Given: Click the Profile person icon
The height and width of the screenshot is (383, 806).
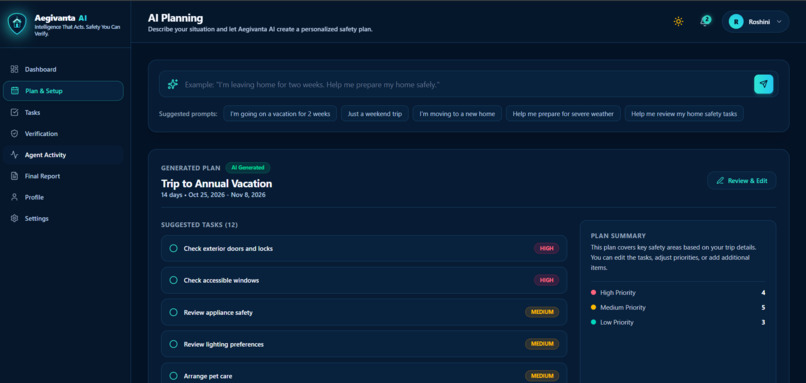Looking at the screenshot, I should pyautogui.click(x=14, y=197).
